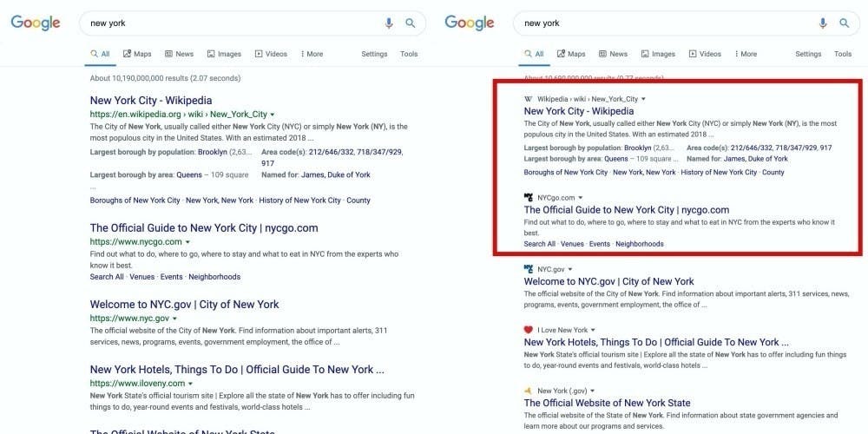Open dropdown arrow after Wikipedia › wiki › New_York_City breadcrumb
This screenshot has height=434, width=868.
(x=643, y=99)
